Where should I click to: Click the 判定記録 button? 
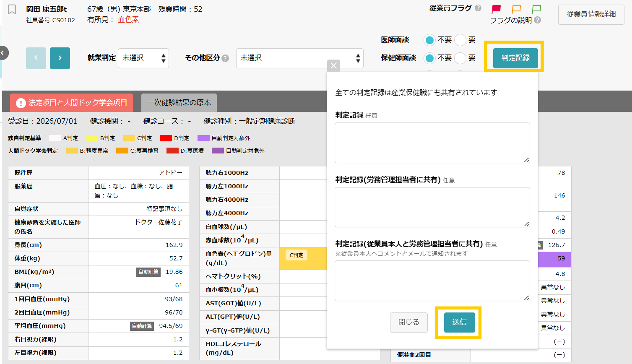click(515, 58)
